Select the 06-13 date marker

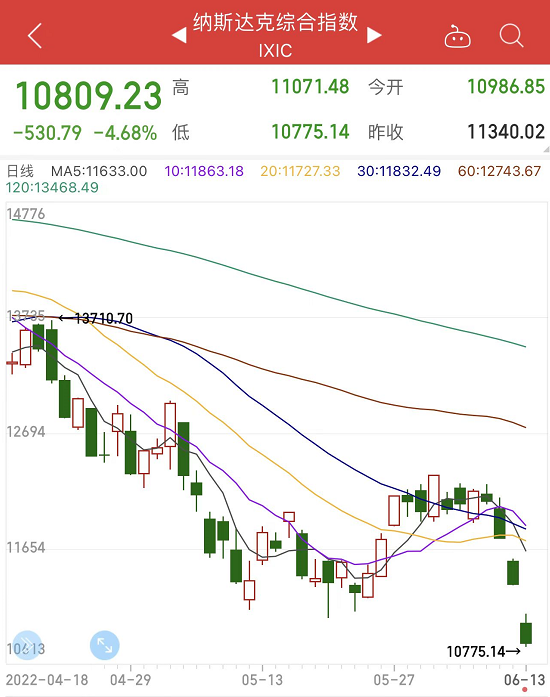tap(524, 680)
